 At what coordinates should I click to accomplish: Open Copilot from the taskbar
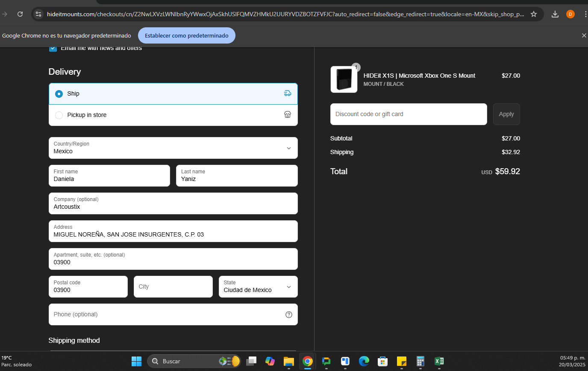point(270,361)
